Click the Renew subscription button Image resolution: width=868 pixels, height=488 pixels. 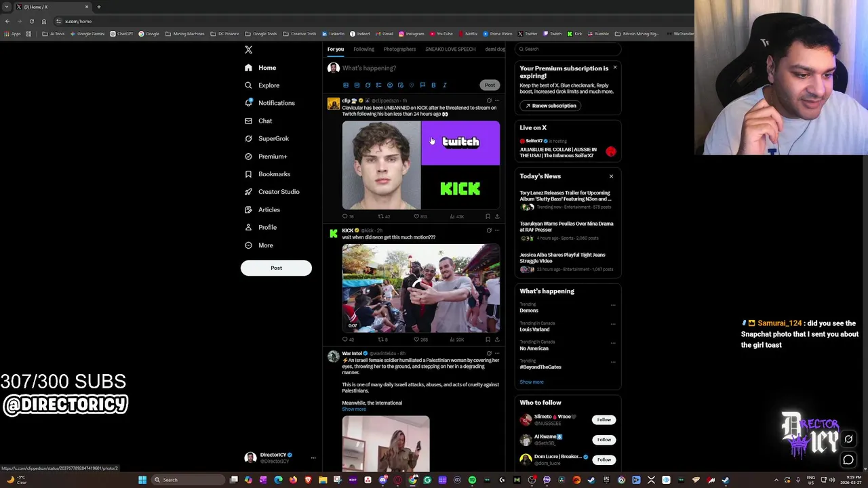point(550,106)
